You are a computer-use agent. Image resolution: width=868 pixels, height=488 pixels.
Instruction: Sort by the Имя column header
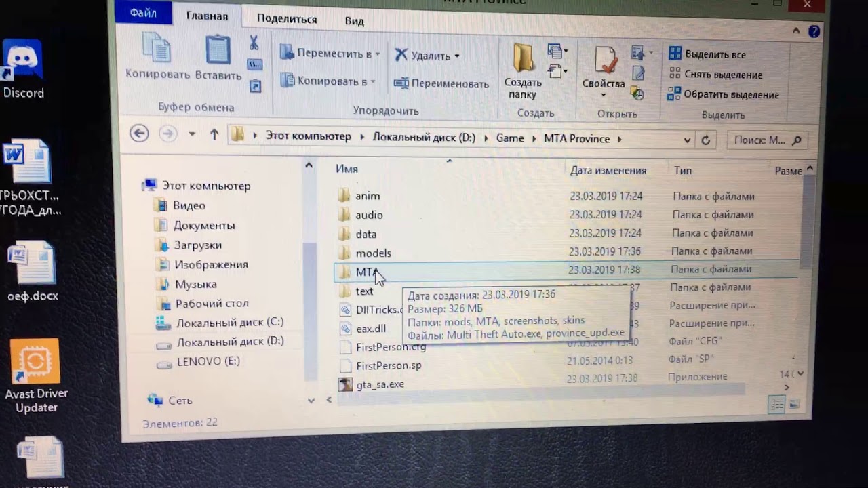pyautogui.click(x=347, y=169)
